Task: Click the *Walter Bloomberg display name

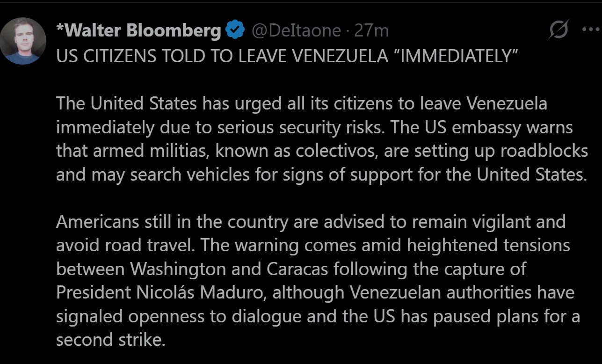Action: pyautogui.click(x=138, y=30)
